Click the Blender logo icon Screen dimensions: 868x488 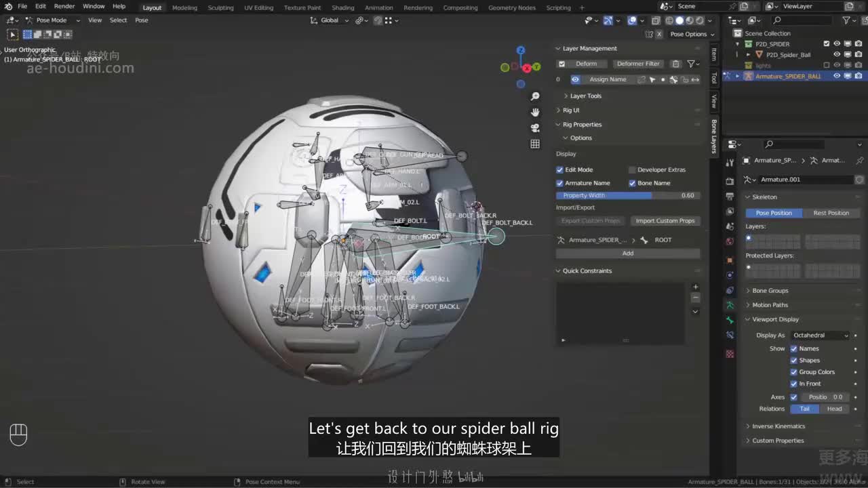(x=8, y=7)
